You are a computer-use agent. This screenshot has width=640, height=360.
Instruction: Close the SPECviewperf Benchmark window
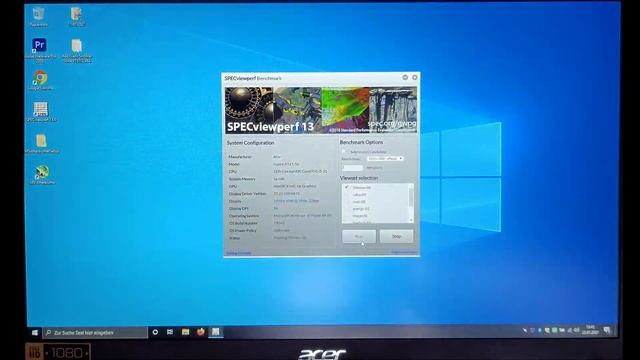tap(415, 77)
